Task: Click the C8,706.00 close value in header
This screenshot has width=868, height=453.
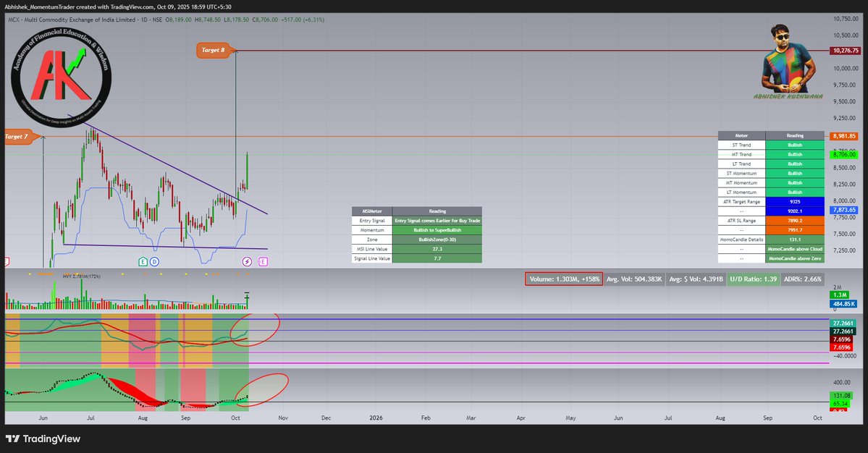Action: [265, 20]
